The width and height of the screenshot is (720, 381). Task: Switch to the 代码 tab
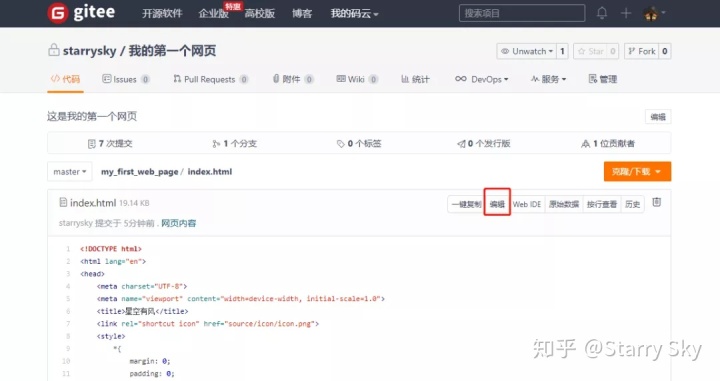click(65, 79)
